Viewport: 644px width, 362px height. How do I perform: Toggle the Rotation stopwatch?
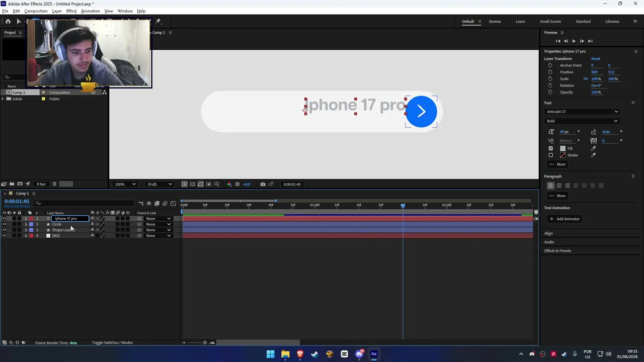(550, 85)
